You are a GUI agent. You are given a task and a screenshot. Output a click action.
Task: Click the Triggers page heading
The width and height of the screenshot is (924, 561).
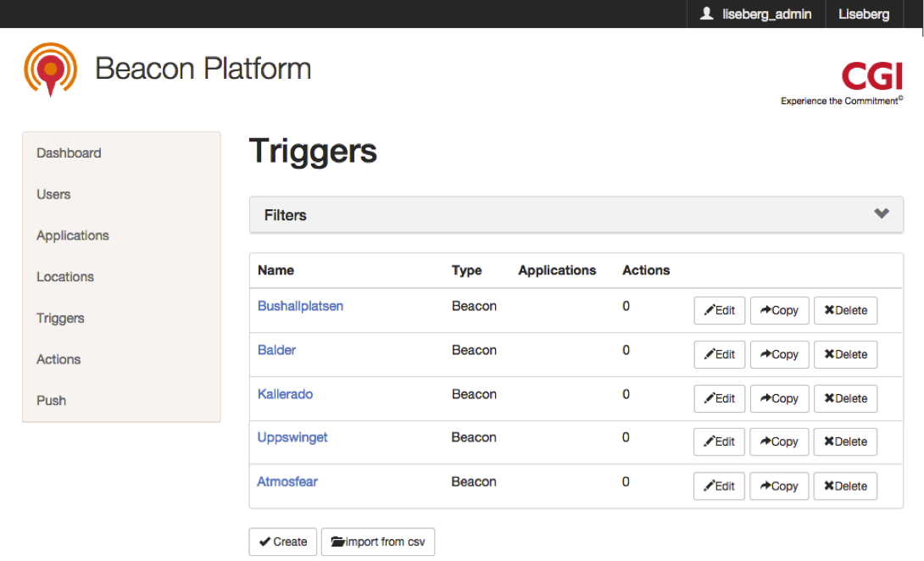tap(313, 152)
